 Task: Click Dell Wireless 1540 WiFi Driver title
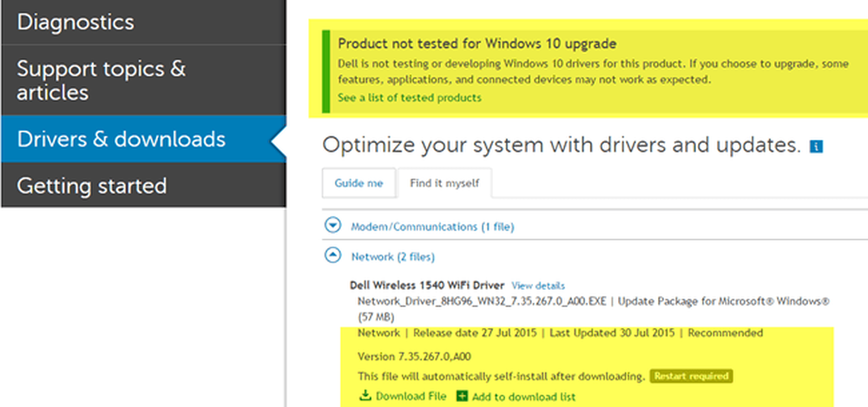pos(427,286)
